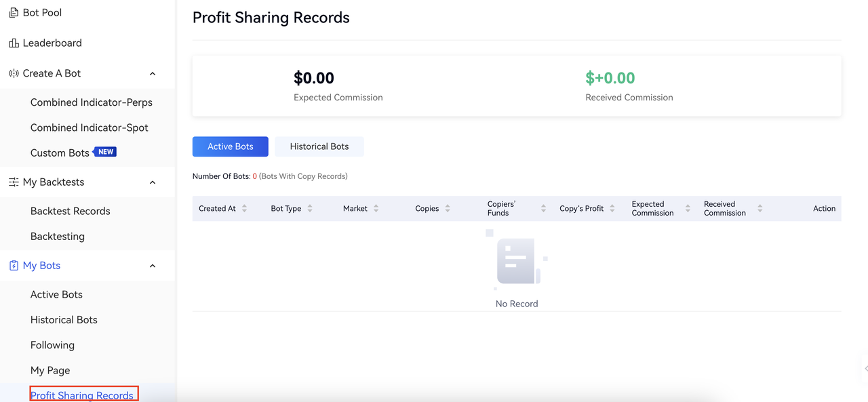Sort table by Copy's Profit arrows
The image size is (868, 402).
coord(612,209)
